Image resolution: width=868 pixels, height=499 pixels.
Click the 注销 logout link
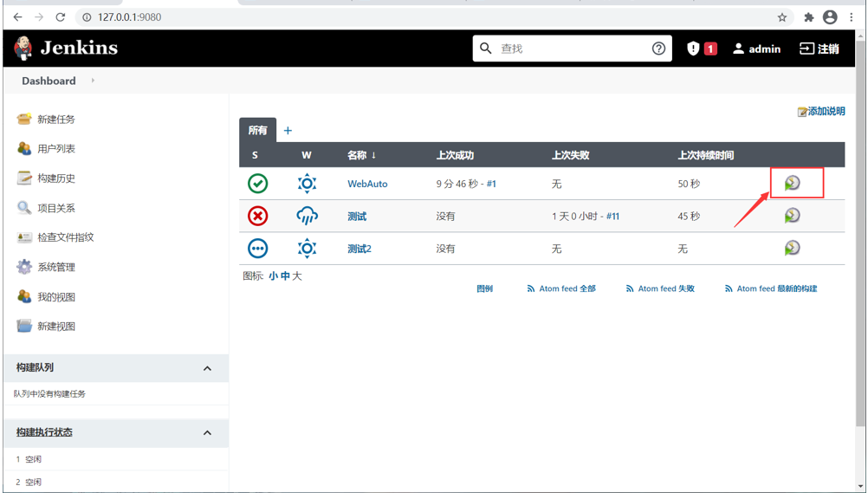point(819,49)
